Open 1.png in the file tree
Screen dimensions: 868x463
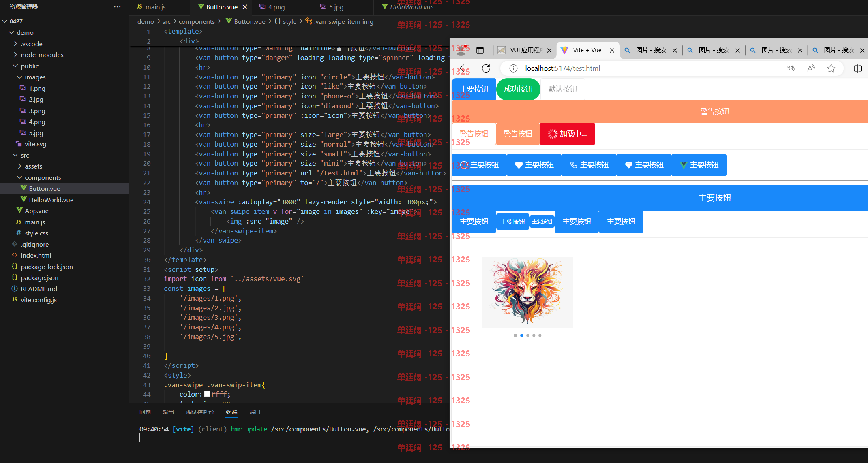(37, 88)
